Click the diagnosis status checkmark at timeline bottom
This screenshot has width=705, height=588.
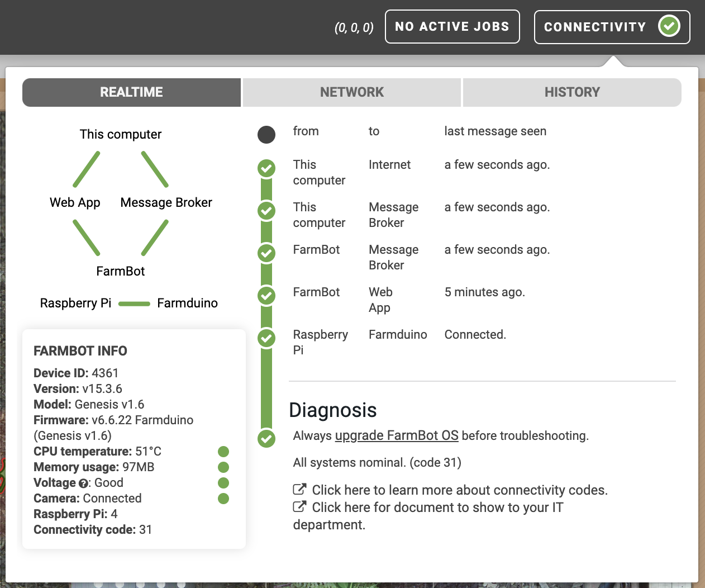(x=266, y=439)
